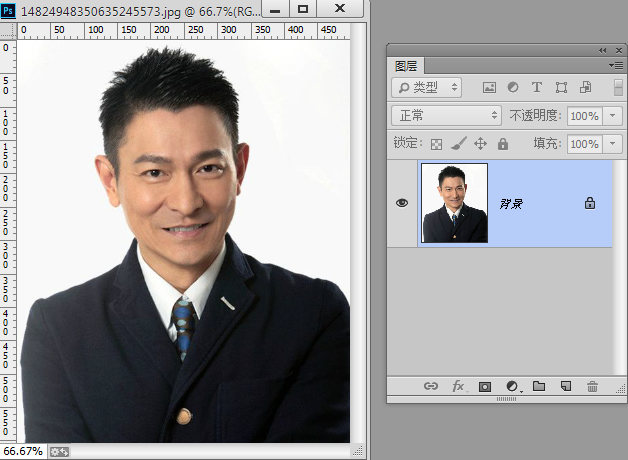Click the 不透明度 label

[535, 116]
